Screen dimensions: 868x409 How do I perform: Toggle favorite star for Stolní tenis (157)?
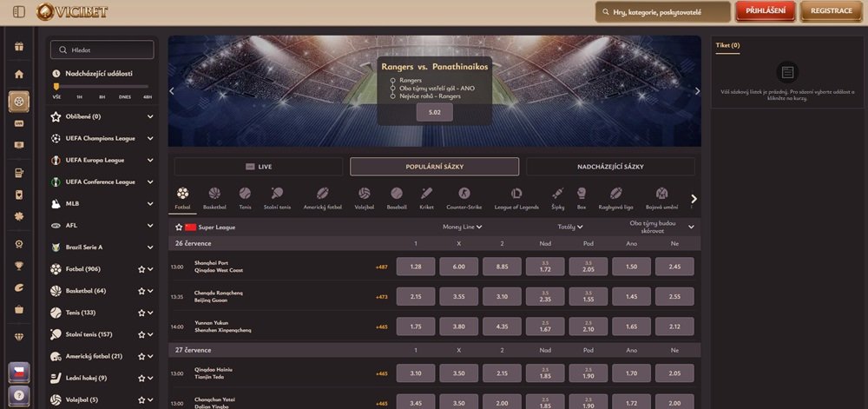[x=141, y=335]
